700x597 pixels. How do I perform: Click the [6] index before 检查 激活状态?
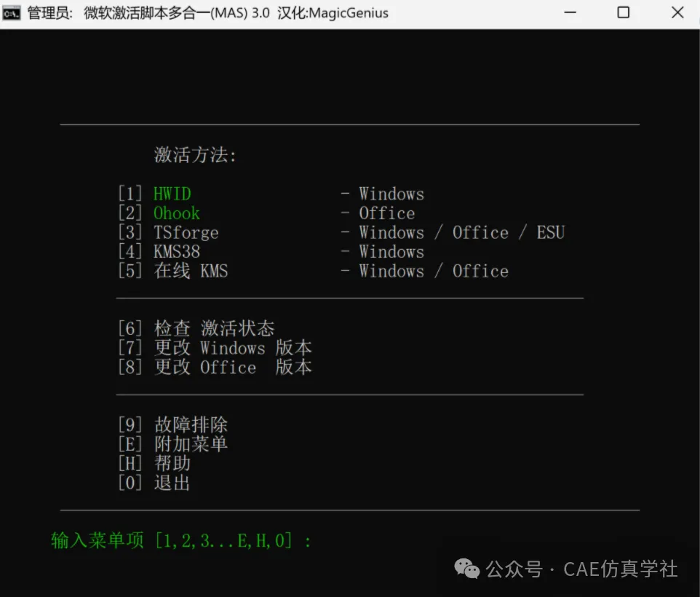[x=130, y=328]
